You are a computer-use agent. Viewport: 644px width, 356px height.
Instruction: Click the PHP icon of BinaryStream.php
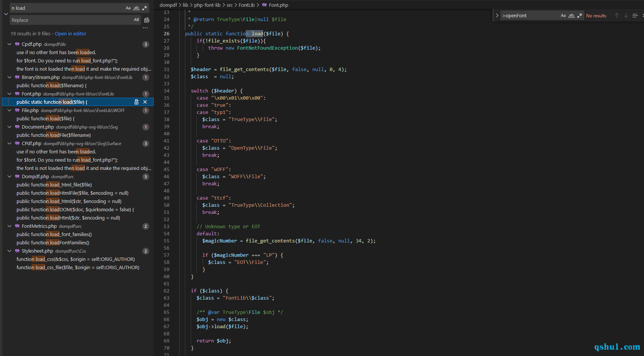17,77
